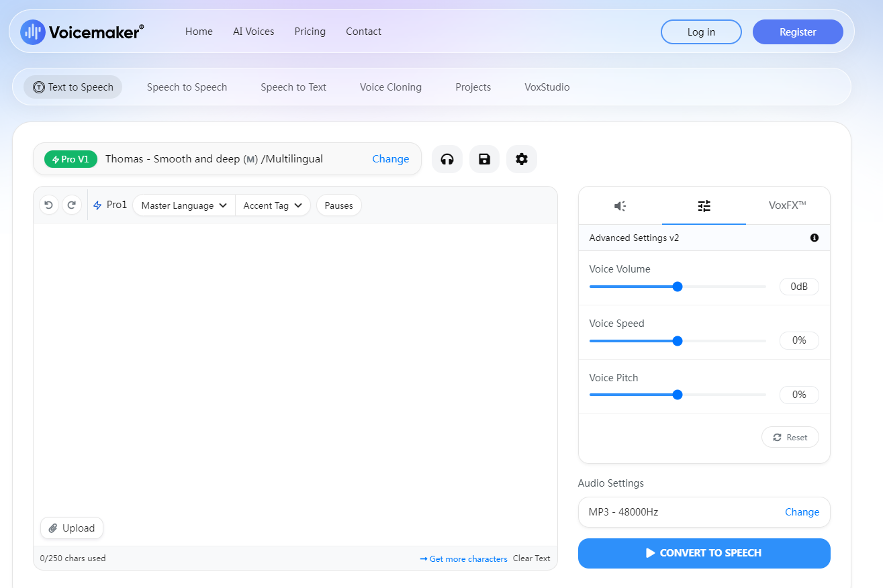Image resolution: width=883 pixels, height=588 pixels.
Task: Click Clear Text
Action: [532, 558]
